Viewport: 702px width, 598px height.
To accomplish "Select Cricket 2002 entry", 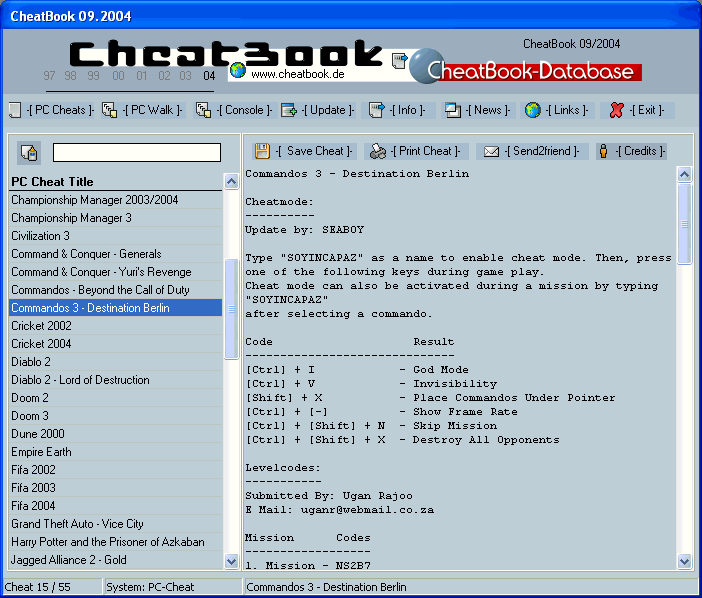I will click(116, 326).
